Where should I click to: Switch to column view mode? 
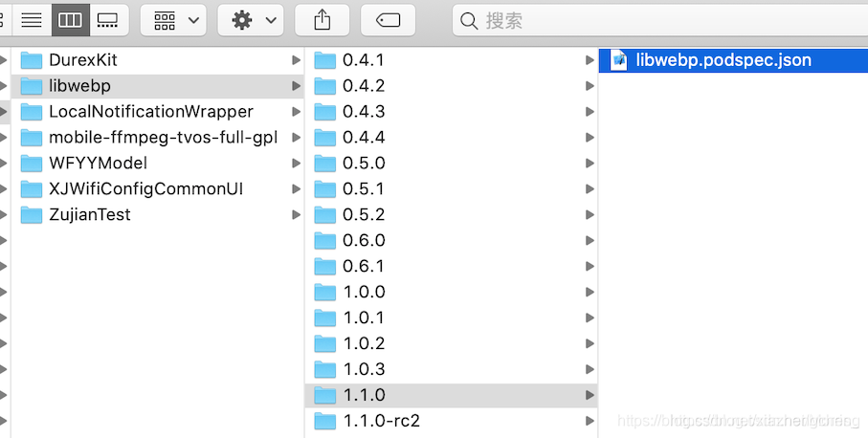70,20
